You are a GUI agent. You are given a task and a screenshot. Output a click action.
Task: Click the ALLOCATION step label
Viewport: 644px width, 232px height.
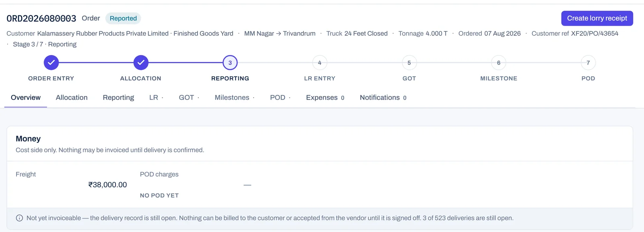tap(140, 78)
